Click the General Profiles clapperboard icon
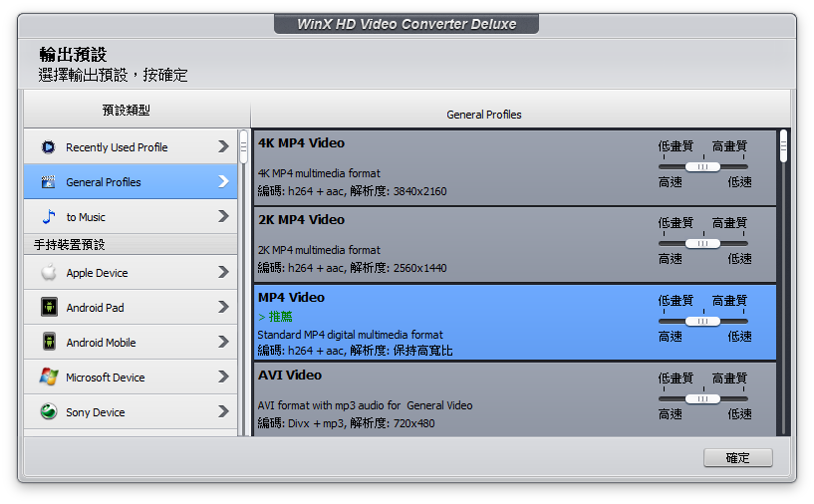Viewport: 814px width, 504px height. pos(48,182)
